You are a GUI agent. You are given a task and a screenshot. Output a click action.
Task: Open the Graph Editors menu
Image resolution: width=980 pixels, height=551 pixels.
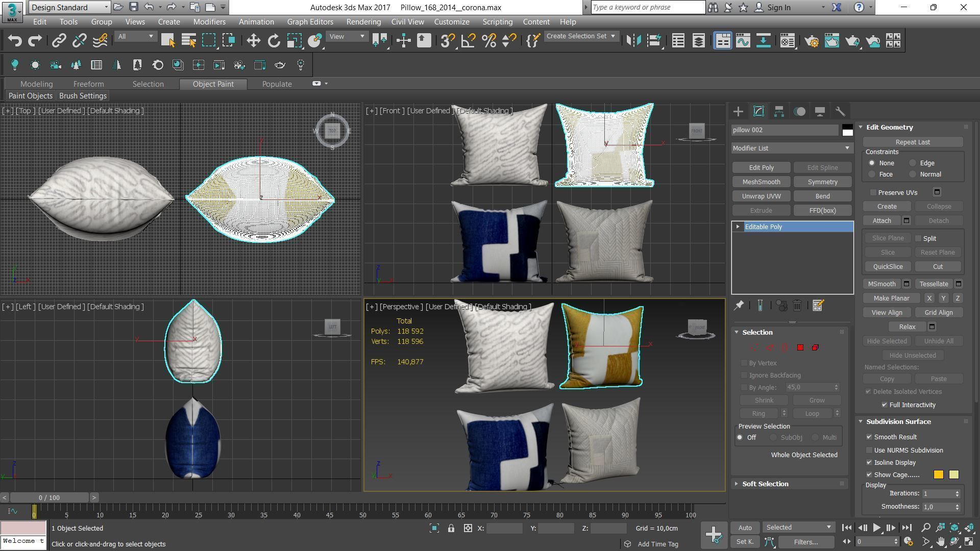[310, 22]
